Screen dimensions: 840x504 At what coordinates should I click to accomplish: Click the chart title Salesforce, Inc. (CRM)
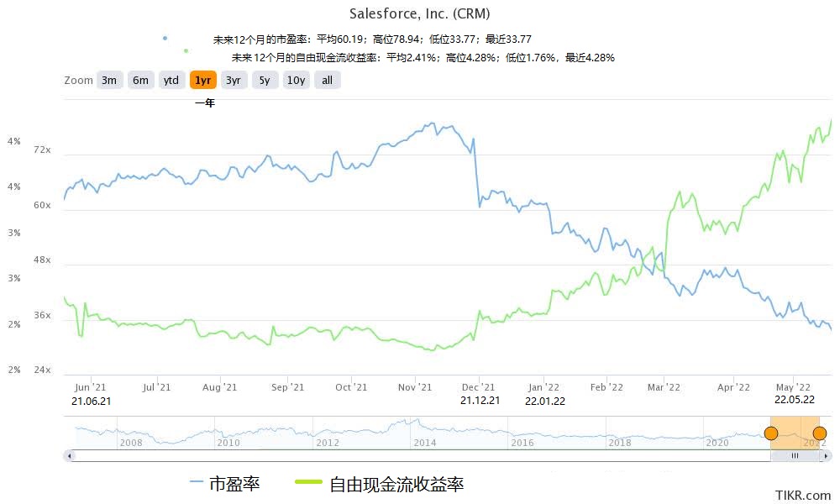419,13
